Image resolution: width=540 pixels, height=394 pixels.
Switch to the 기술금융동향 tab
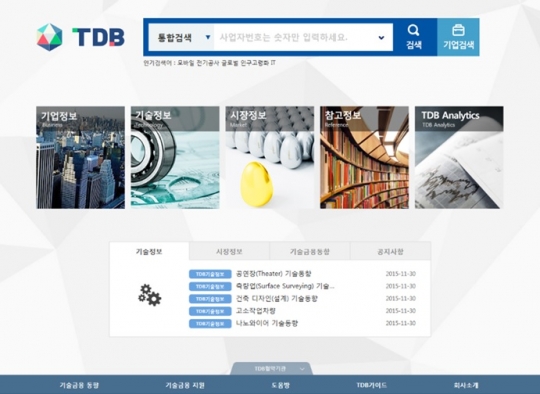click(310, 251)
